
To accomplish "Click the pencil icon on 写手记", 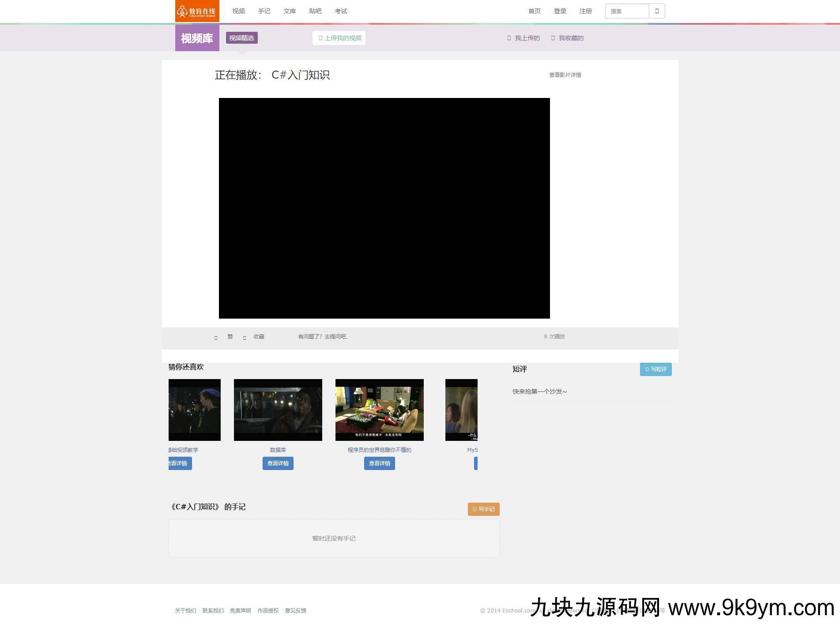I will pyautogui.click(x=475, y=509).
